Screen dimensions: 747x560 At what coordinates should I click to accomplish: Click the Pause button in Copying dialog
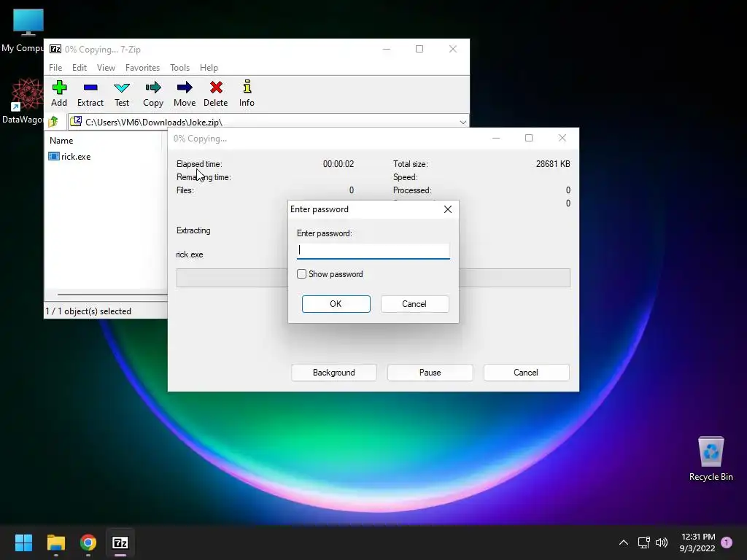click(430, 373)
